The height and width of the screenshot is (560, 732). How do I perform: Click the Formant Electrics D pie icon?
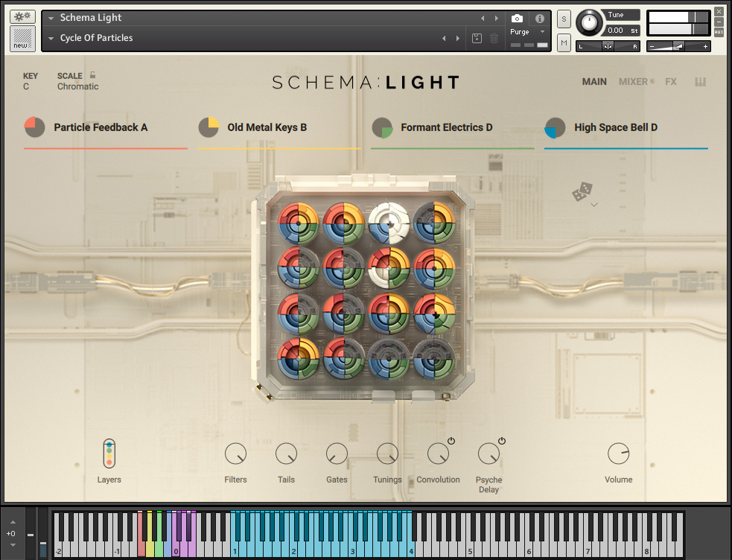pos(382,127)
